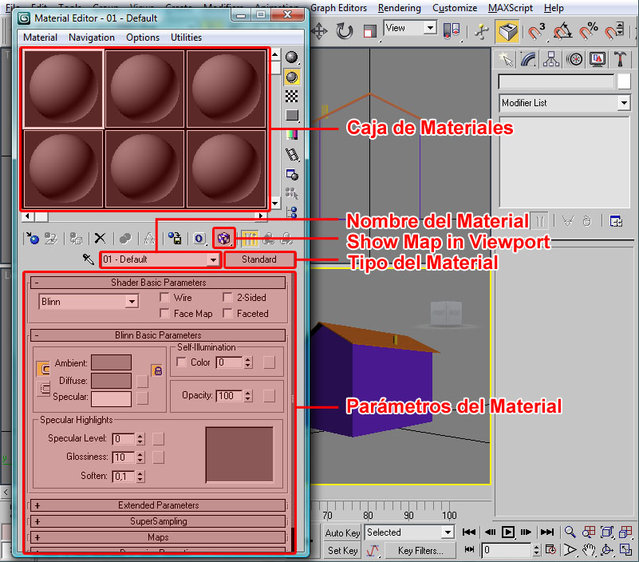Viewport: 639px width, 562px height.
Task: Open the Utilities menu in Material Editor
Action: (186, 37)
